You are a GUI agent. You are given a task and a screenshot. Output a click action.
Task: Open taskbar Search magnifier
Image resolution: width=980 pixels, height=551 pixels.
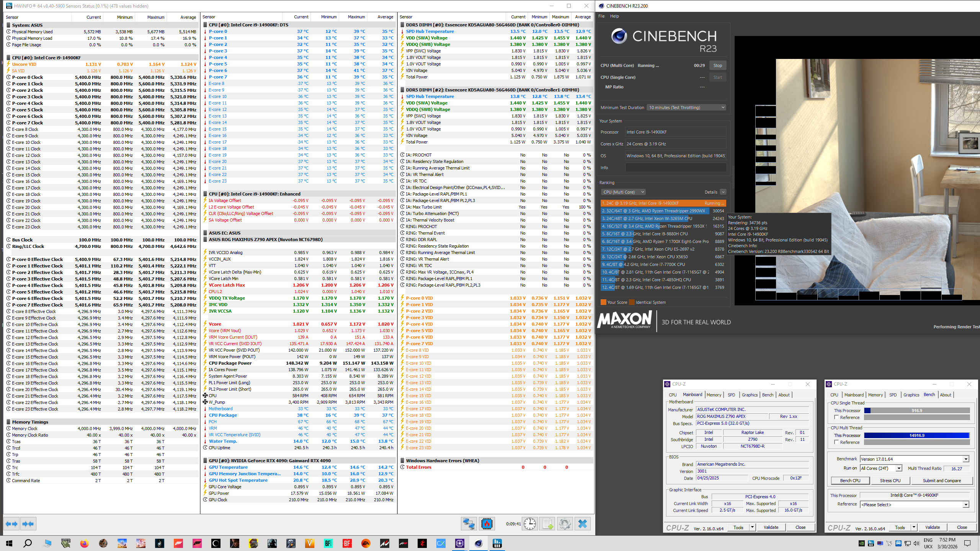(x=28, y=543)
